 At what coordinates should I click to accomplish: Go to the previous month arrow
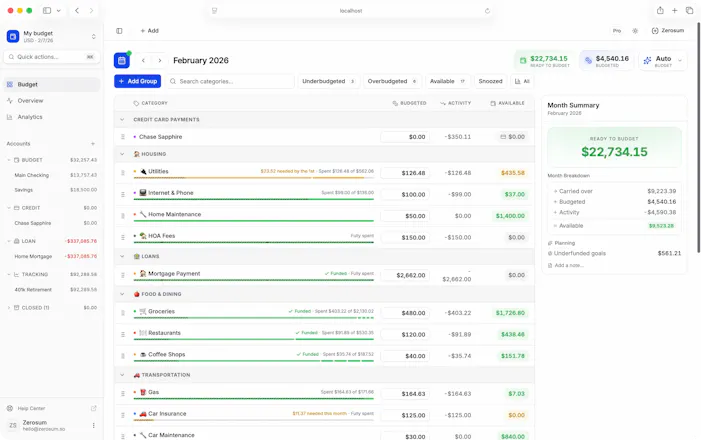[143, 60]
